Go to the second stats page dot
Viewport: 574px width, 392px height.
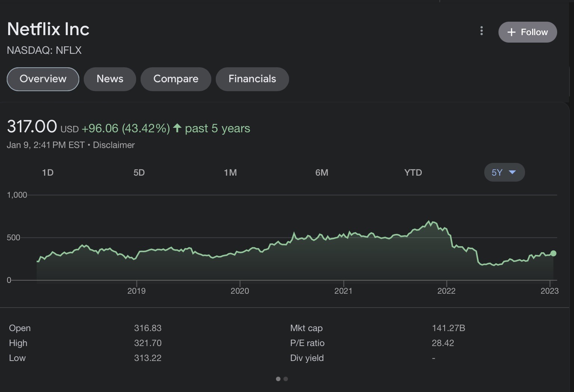(286, 379)
